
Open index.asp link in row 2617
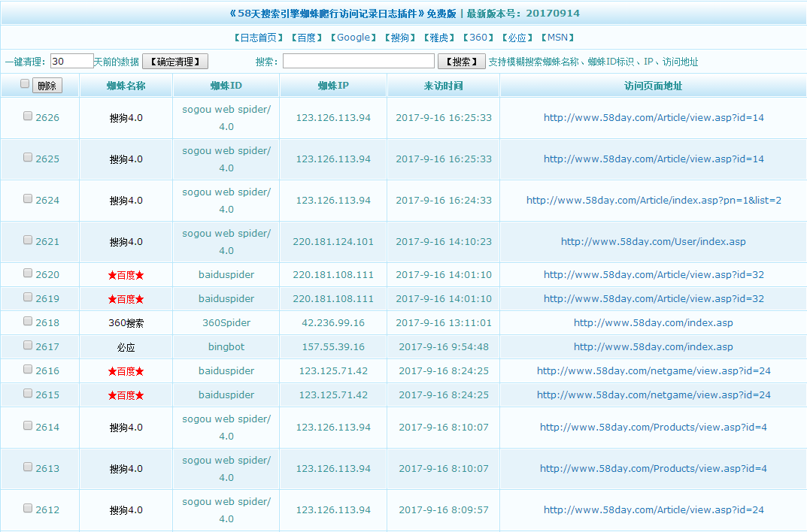tap(653, 347)
